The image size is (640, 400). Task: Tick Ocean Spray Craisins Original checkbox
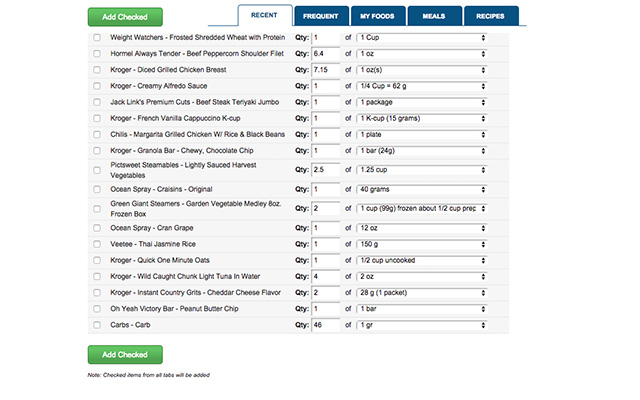[x=97, y=189]
